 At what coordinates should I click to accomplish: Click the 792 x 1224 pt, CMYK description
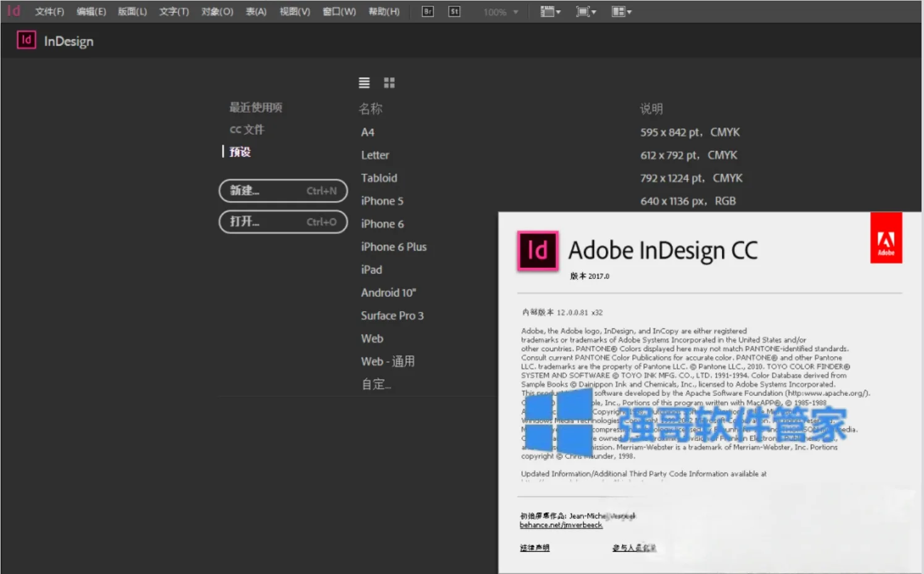tap(691, 178)
